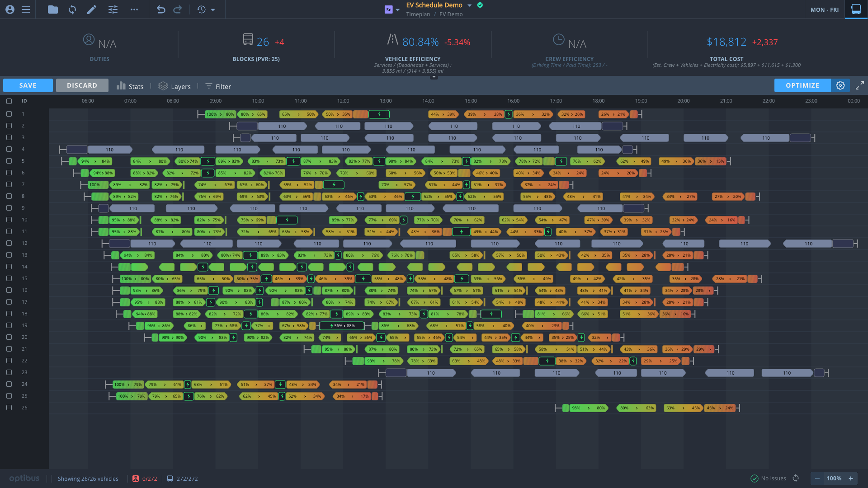The width and height of the screenshot is (868, 488).
Task: Click the sync/refresh arrows icon
Action: pyautogui.click(x=72, y=9)
